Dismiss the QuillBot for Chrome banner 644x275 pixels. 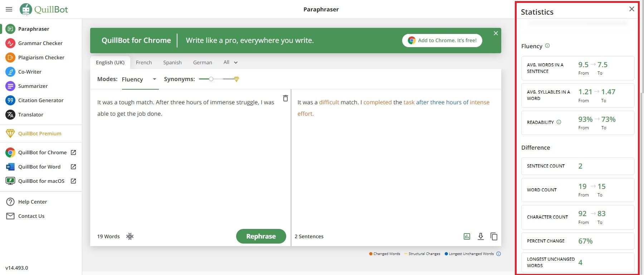(x=496, y=33)
